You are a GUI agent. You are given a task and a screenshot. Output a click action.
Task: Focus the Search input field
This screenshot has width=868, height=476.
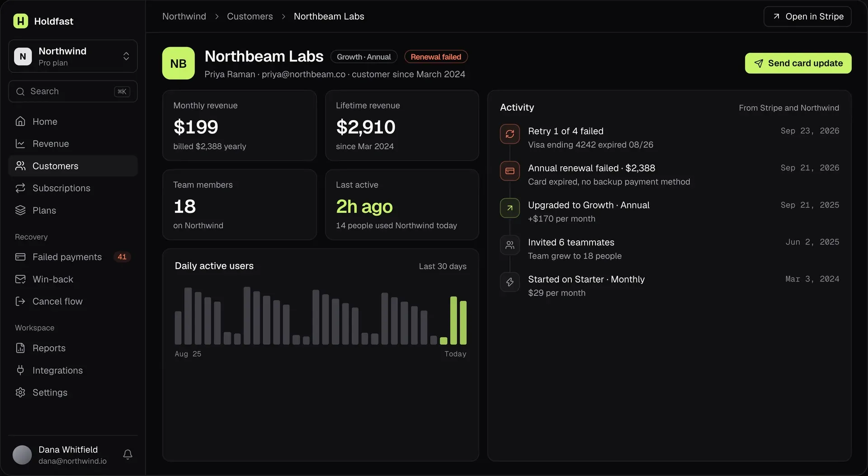[73, 91]
